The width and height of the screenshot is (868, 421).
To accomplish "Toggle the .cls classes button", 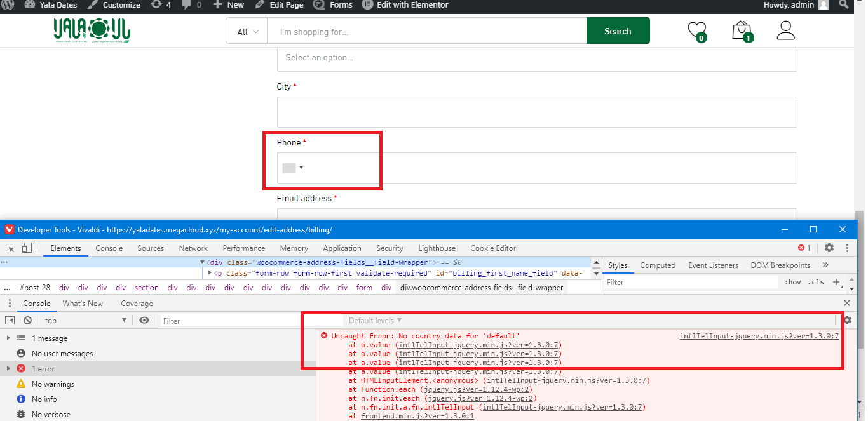I will click(816, 283).
